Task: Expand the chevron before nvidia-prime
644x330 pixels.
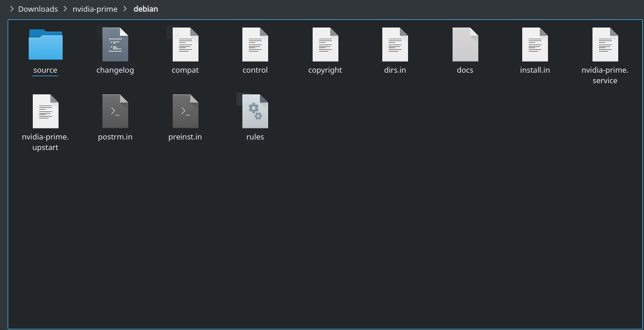Action: (66, 9)
